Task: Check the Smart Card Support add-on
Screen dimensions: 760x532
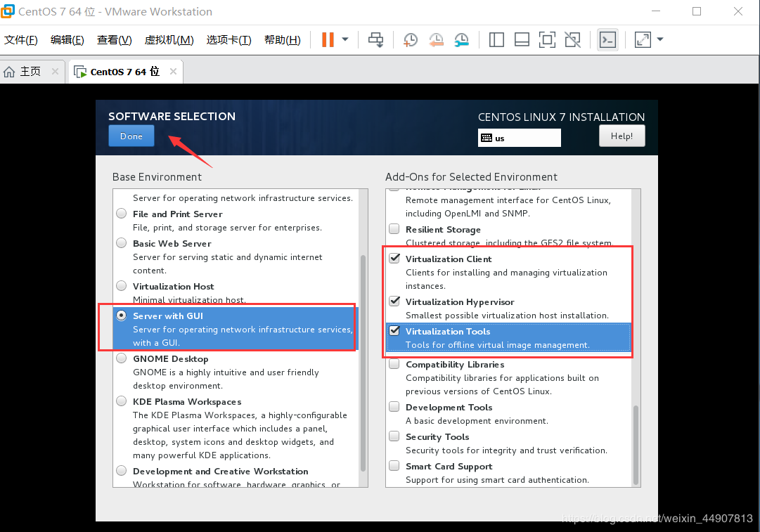Action: coord(394,466)
